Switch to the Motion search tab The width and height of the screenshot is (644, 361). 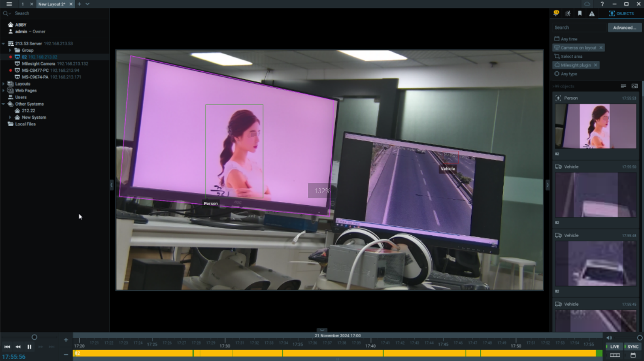(x=568, y=13)
